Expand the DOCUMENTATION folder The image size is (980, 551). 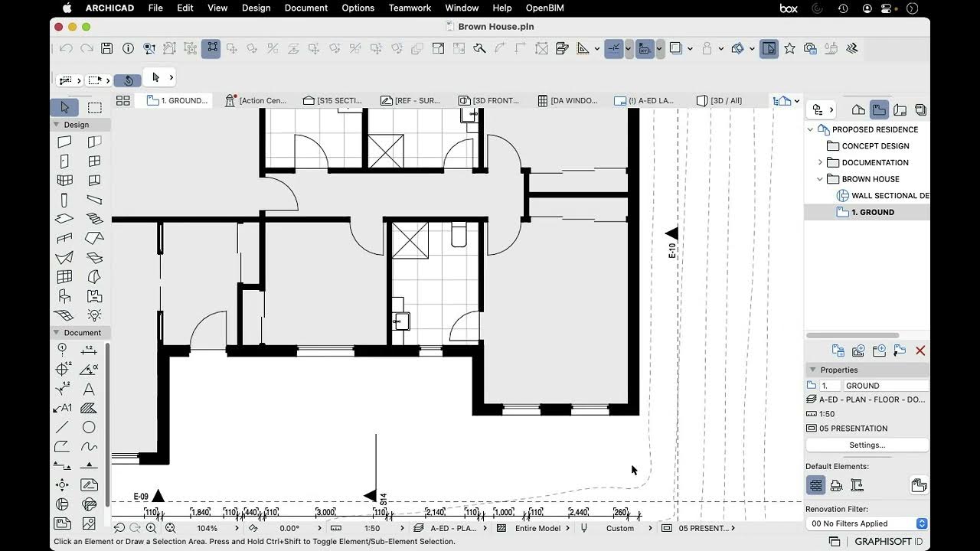pos(820,162)
